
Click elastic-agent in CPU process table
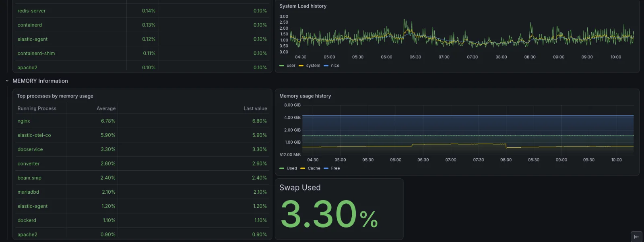[x=142, y=39]
